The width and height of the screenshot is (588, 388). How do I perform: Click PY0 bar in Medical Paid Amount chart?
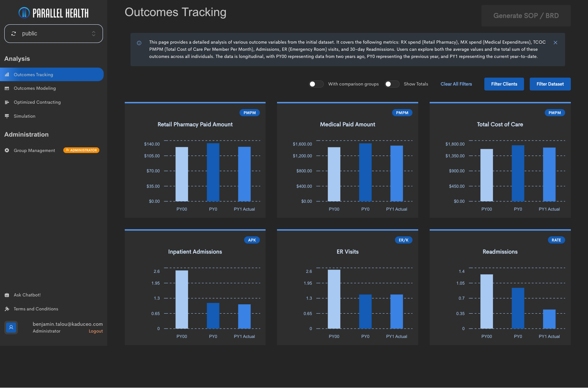click(x=365, y=172)
